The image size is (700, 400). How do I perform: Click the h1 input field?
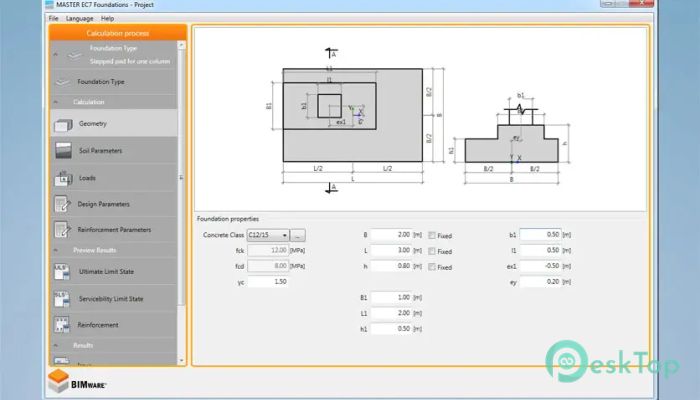pos(391,329)
